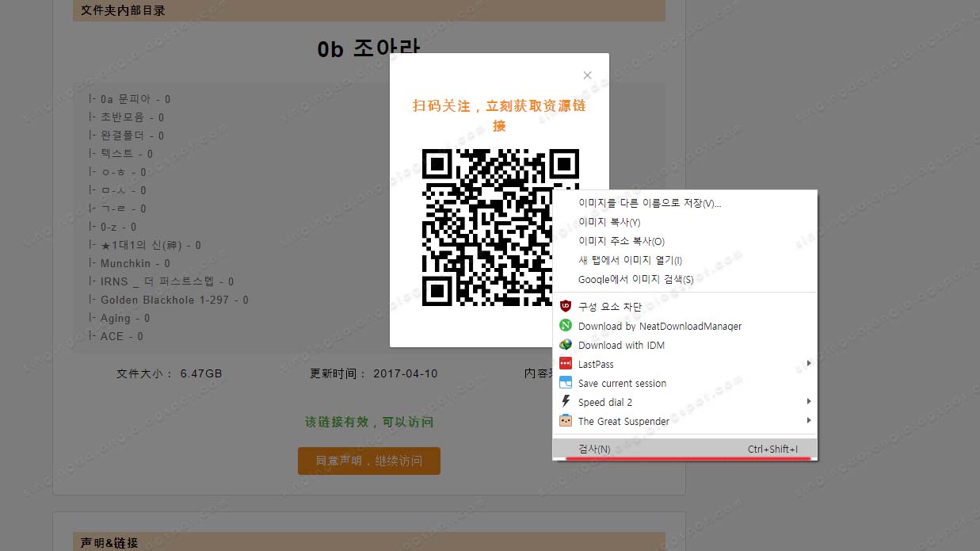Click the ★1대1의 신(神) row

(145, 245)
